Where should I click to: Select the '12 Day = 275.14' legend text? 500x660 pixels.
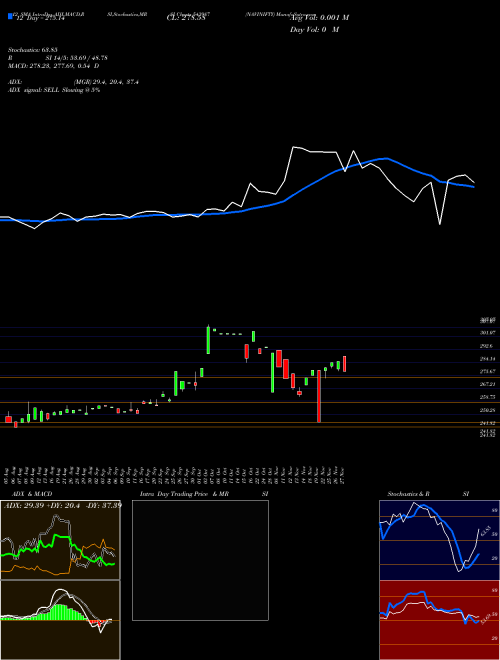click(39, 19)
